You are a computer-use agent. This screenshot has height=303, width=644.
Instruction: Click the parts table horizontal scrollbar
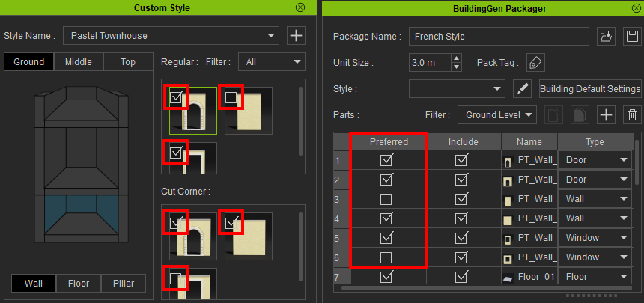(486, 287)
